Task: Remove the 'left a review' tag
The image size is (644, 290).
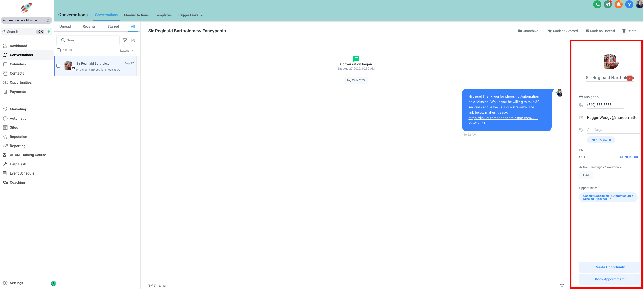Action: (610, 140)
